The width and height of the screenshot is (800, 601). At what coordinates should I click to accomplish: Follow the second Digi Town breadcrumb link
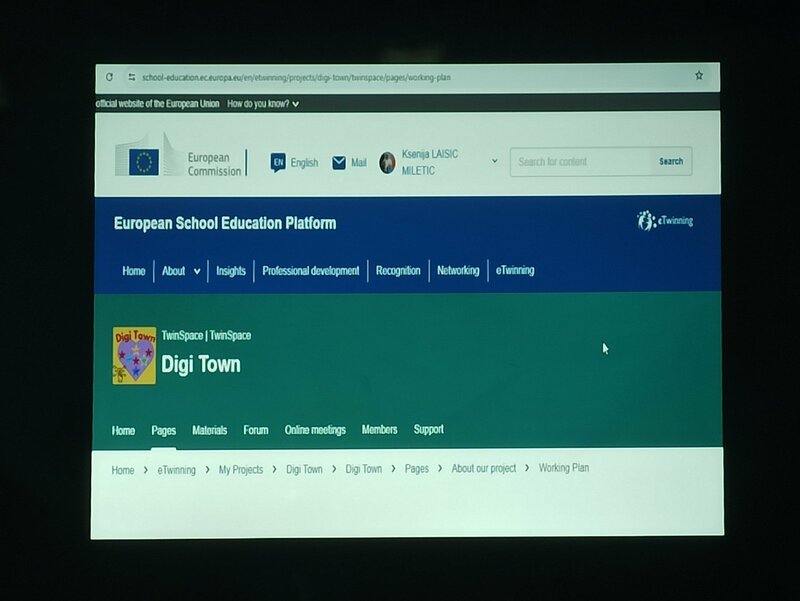pos(364,469)
